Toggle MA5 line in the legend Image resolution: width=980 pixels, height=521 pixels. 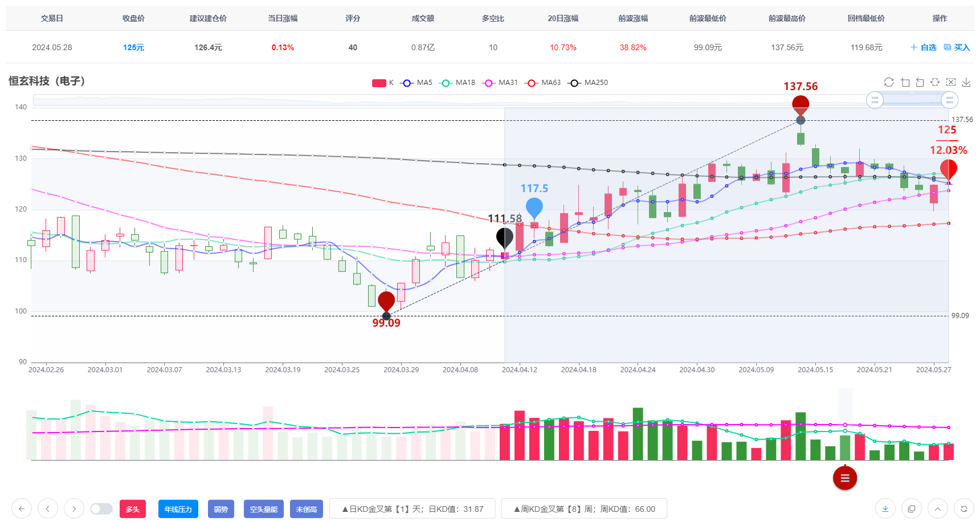pos(416,83)
